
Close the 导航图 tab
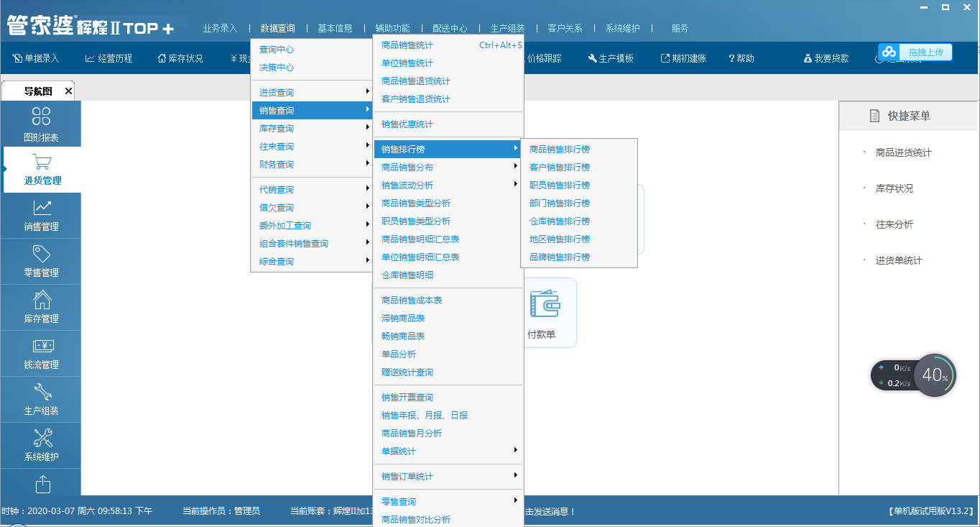68,91
